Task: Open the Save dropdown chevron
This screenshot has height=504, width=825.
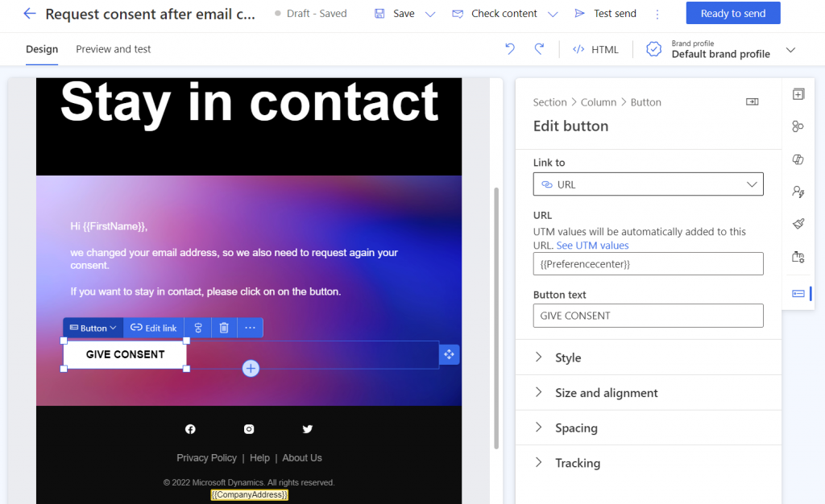Action: (430, 13)
